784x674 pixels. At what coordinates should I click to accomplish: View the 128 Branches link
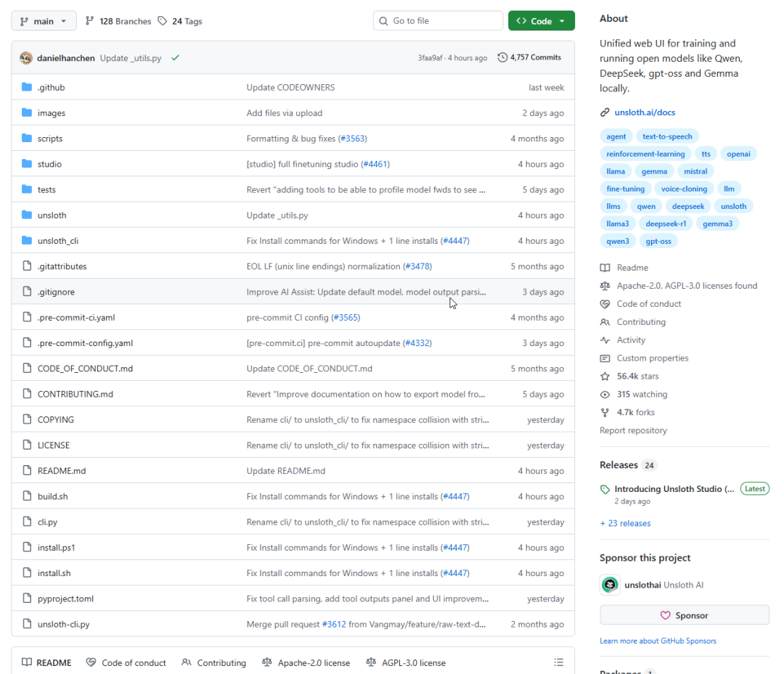coord(125,21)
